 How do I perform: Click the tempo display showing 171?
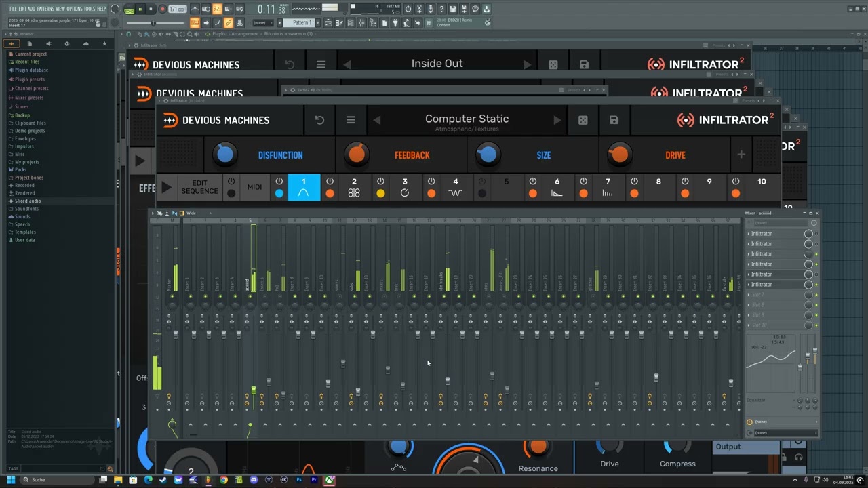177,9
